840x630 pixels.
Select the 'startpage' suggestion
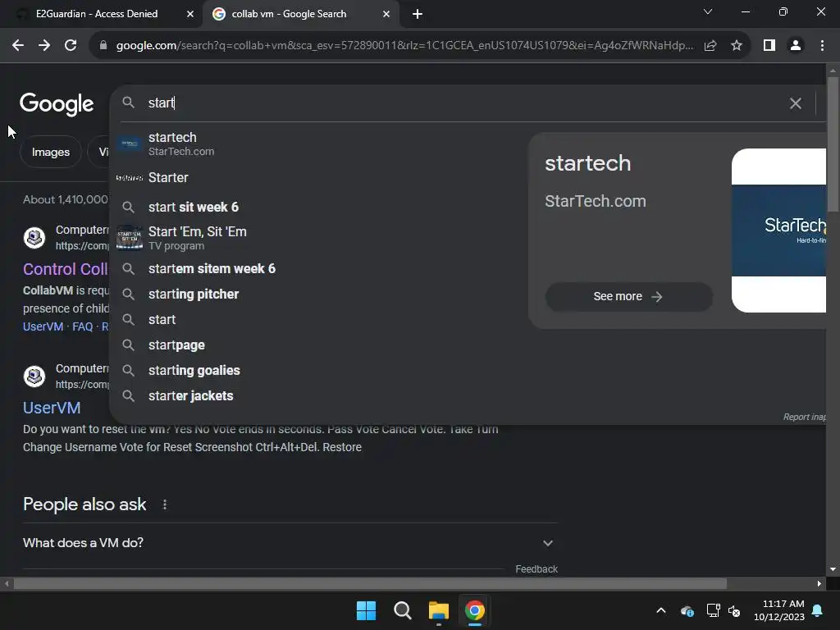(x=318, y=345)
